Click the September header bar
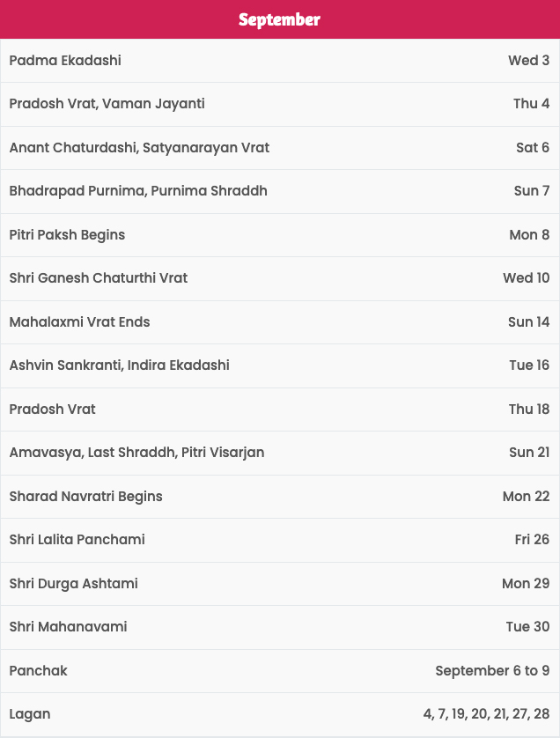This screenshot has width=560, height=738. tap(280, 19)
